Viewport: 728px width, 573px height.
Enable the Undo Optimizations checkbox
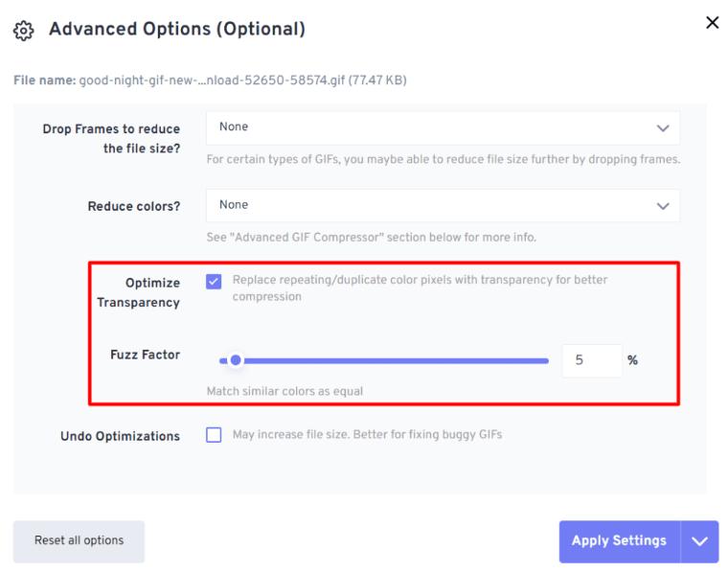click(214, 435)
